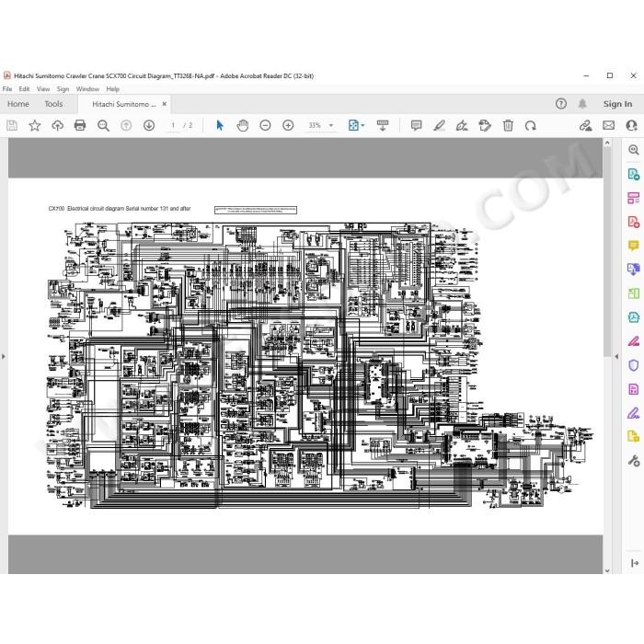Open notifications bell

coord(582,104)
